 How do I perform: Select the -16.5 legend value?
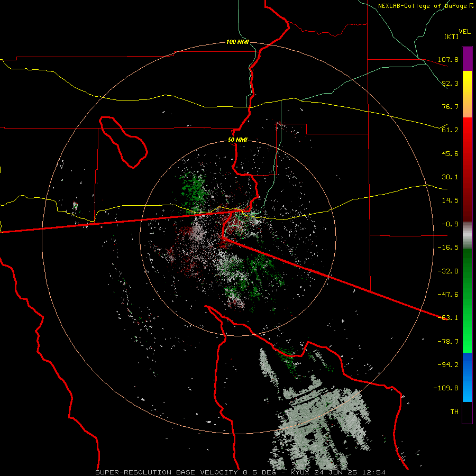pyautogui.click(x=448, y=248)
